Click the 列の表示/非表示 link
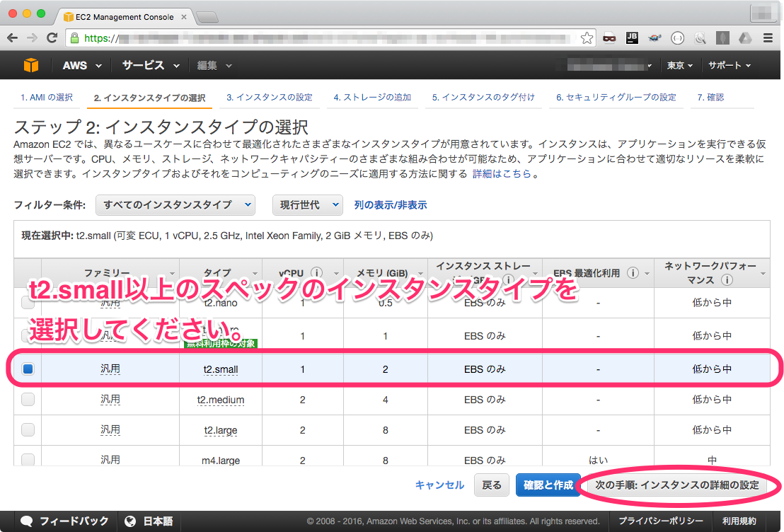The height and width of the screenshot is (532, 784). point(391,205)
